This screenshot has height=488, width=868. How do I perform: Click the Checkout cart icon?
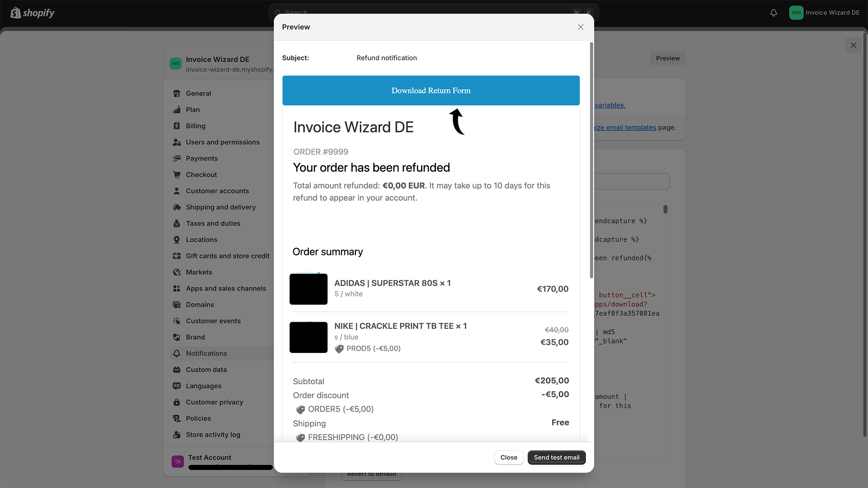[177, 175]
